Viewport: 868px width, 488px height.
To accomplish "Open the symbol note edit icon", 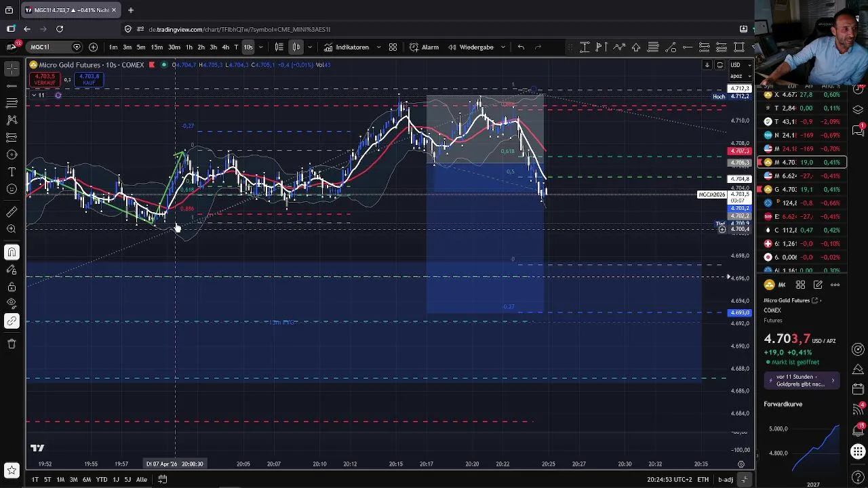I will pos(818,285).
